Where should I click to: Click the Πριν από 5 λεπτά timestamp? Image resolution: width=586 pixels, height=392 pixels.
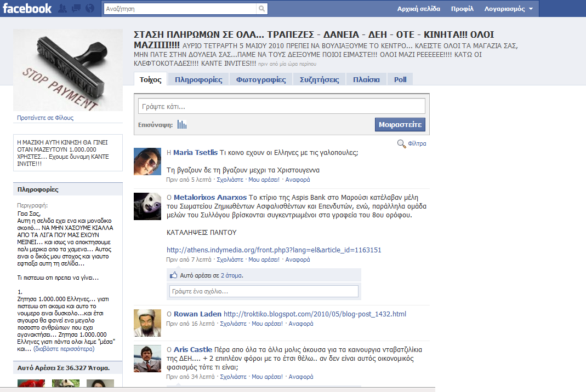[x=189, y=180]
